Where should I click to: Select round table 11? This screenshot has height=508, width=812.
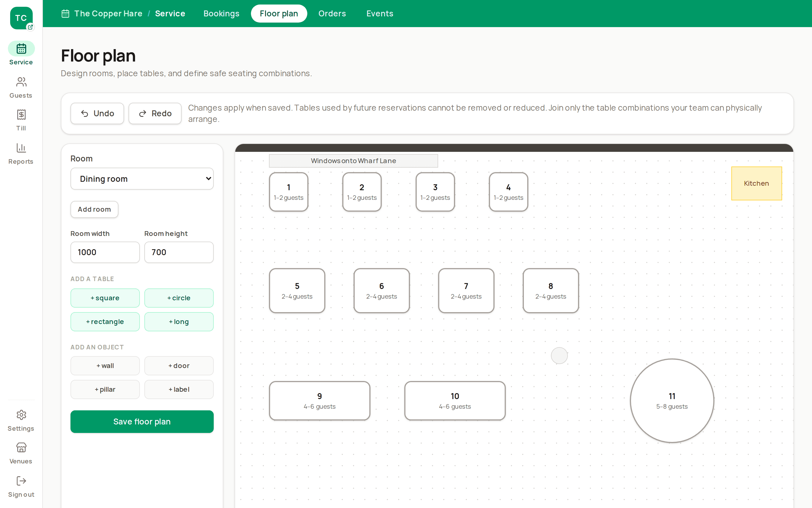click(x=672, y=401)
